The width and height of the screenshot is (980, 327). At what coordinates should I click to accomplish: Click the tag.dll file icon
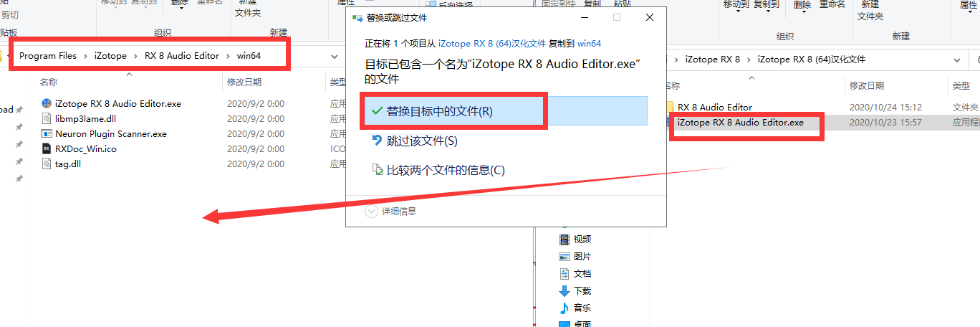click(47, 163)
